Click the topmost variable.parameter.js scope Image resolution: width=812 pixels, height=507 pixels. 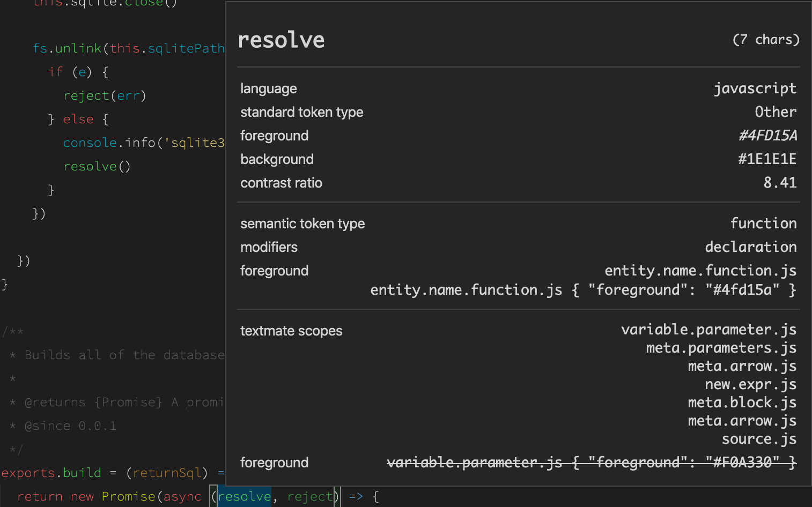708,329
